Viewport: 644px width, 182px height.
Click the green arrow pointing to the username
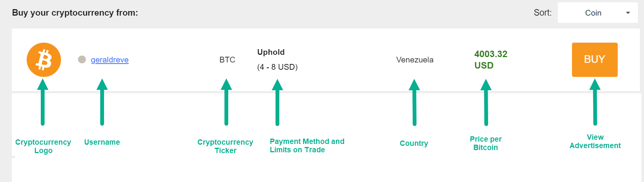pos(102,102)
